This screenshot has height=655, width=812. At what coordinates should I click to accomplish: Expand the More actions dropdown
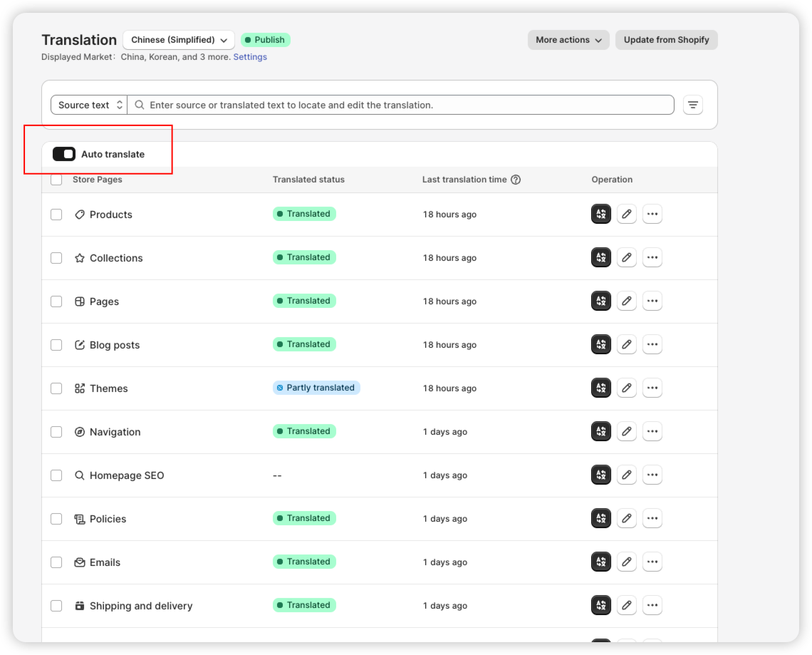tap(568, 40)
